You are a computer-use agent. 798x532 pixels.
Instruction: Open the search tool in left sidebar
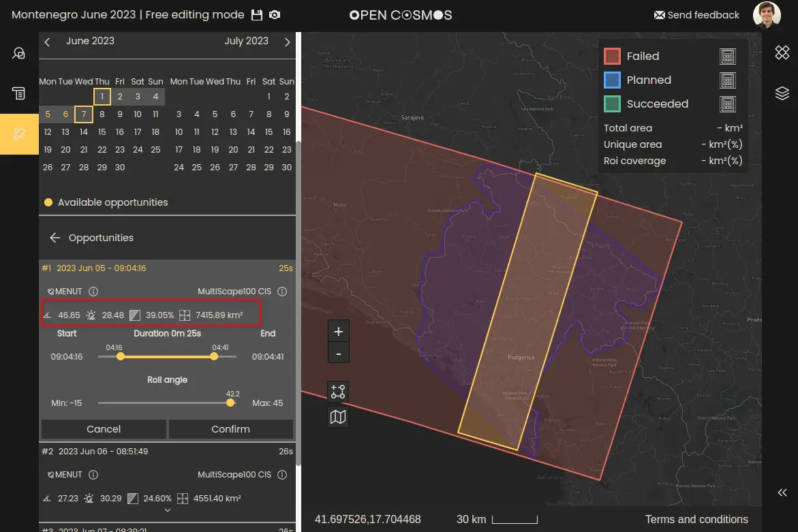[x=19, y=53]
